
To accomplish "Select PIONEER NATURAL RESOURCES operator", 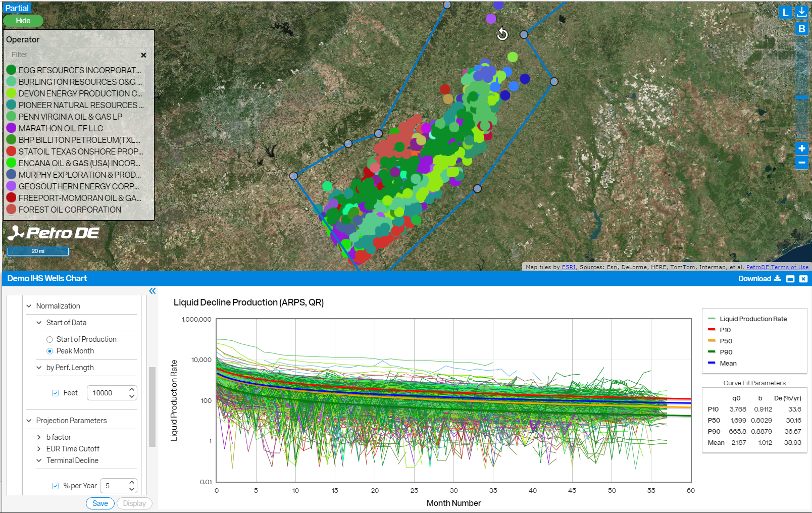I will click(81, 105).
